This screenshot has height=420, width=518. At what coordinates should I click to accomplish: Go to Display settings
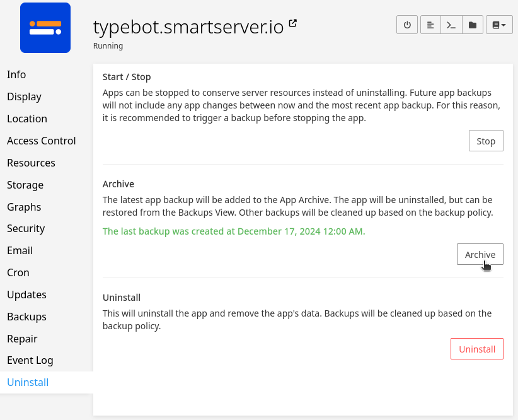click(24, 96)
